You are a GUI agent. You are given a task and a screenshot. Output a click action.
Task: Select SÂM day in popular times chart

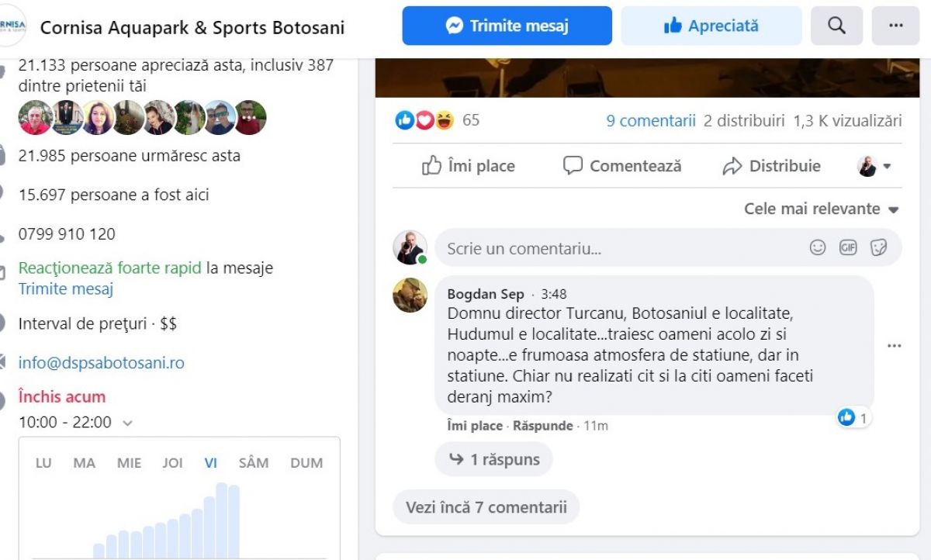253,463
